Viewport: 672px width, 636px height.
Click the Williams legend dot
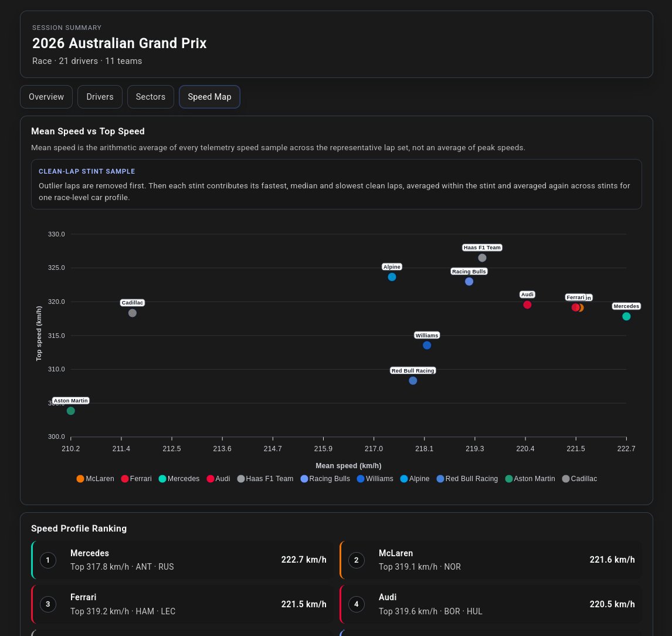tap(361, 479)
